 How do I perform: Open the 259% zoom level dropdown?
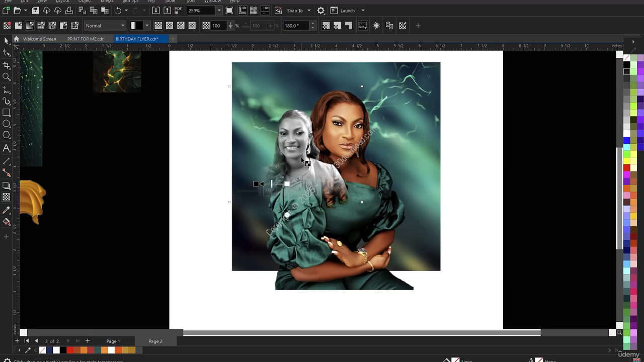pyautogui.click(x=219, y=11)
